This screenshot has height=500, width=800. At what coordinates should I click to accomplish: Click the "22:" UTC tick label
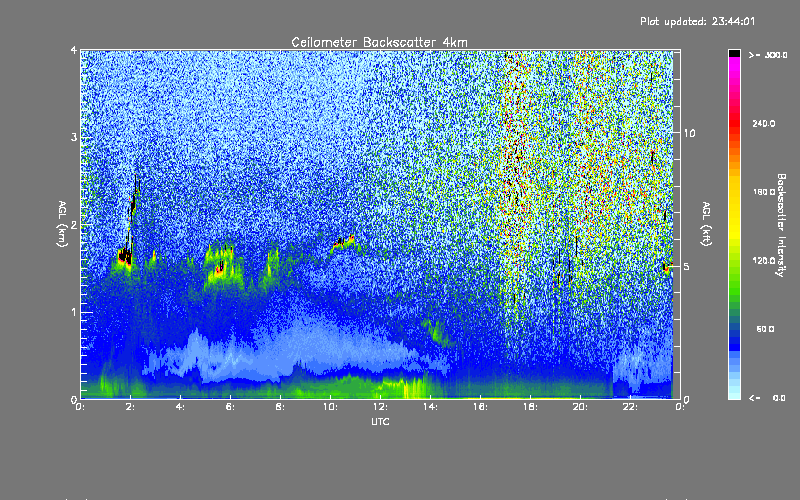click(x=631, y=407)
